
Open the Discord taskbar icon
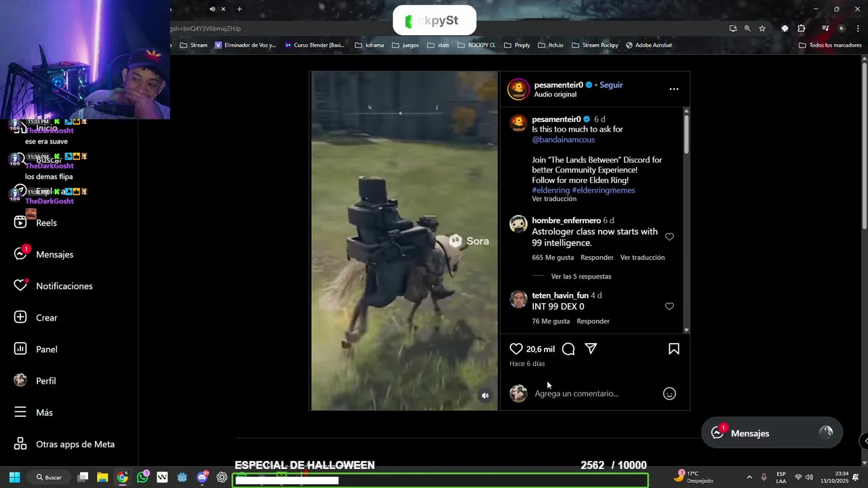(202, 477)
